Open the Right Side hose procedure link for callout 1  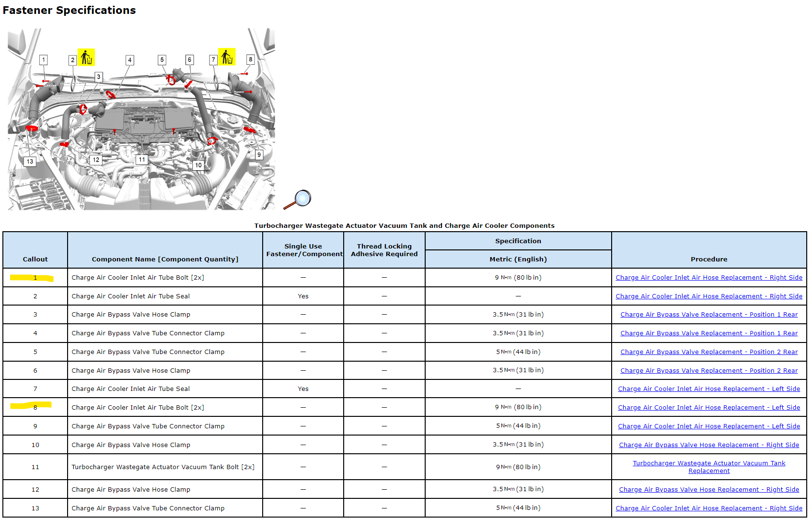pyautogui.click(x=708, y=278)
